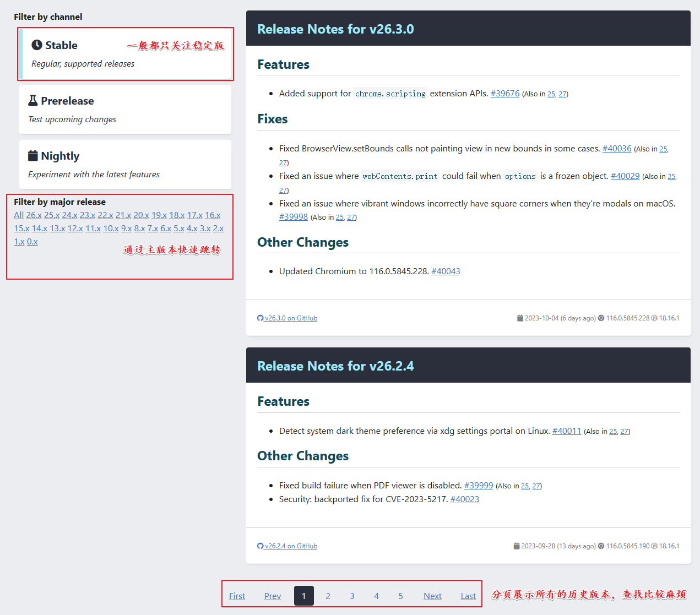Jump to major release 14.x

pos(40,228)
